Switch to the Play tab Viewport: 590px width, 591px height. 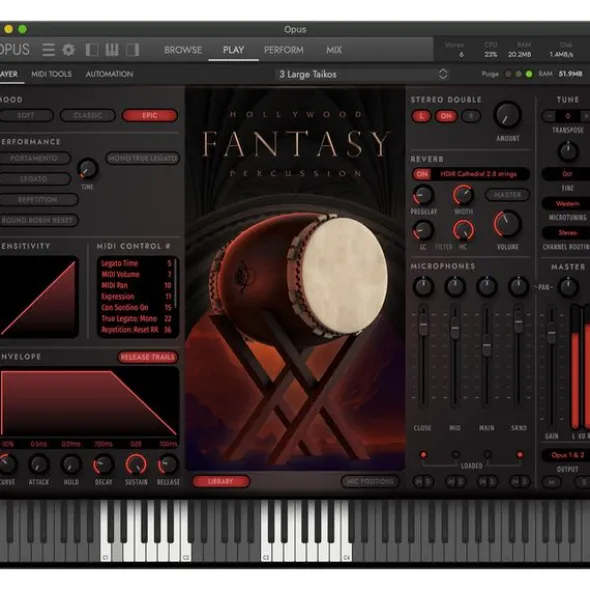tap(233, 50)
